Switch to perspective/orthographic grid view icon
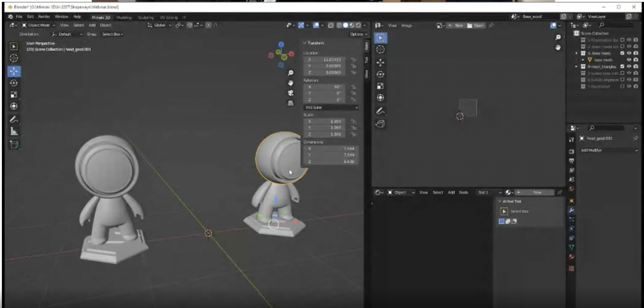 pyautogui.click(x=290, y=103)
